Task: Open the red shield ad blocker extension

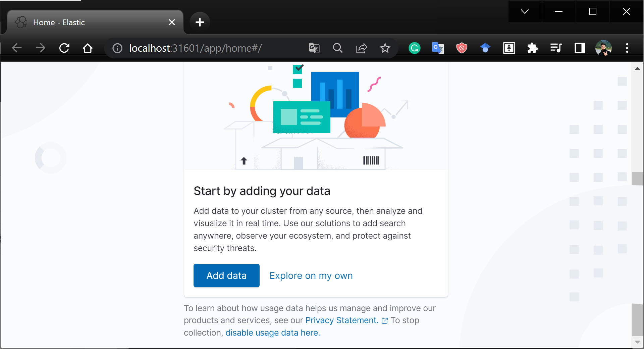Action: [462, 48]
